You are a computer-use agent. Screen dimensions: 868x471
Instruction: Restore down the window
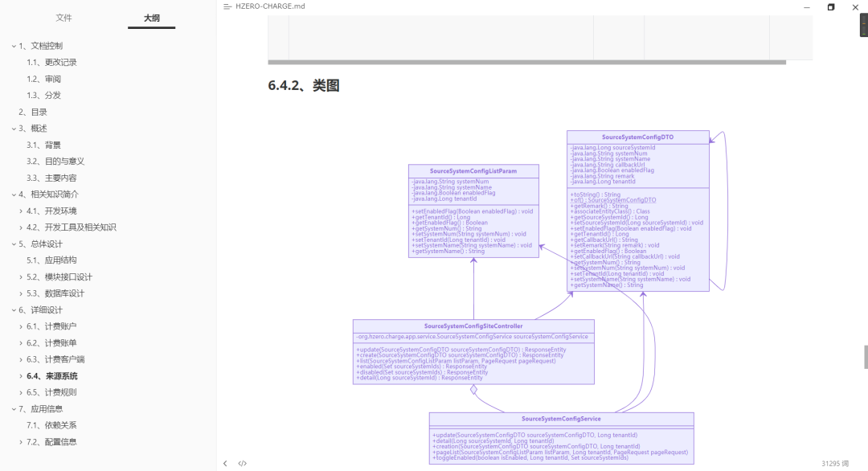(830, 6)
